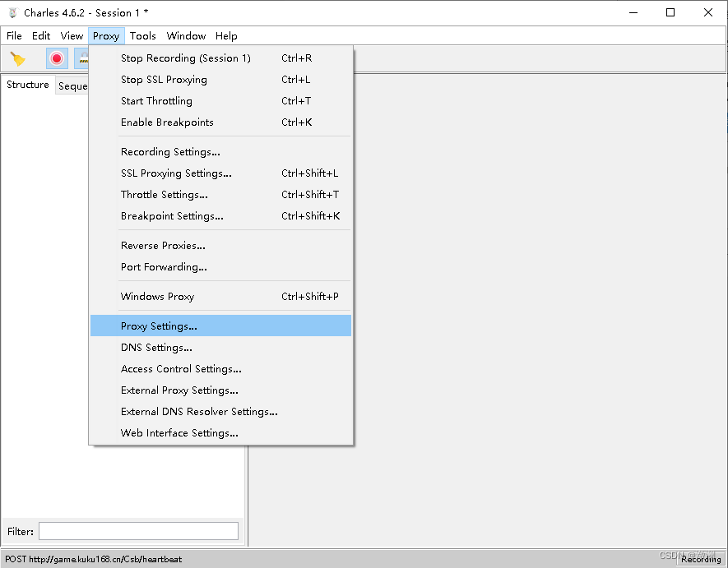Open Recording Settings...
The width and height of the screenshot is (728, 568).
[221, 152]
